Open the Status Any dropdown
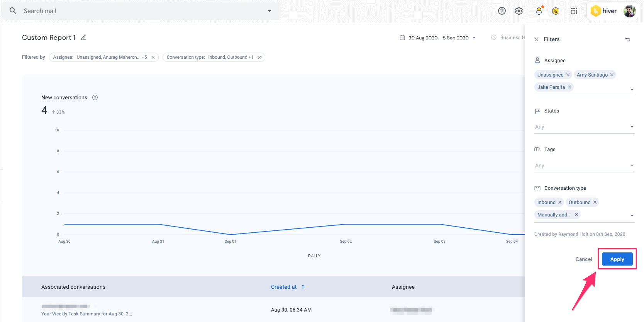Viewport: 644px width, 322px height. pos(584,127)
